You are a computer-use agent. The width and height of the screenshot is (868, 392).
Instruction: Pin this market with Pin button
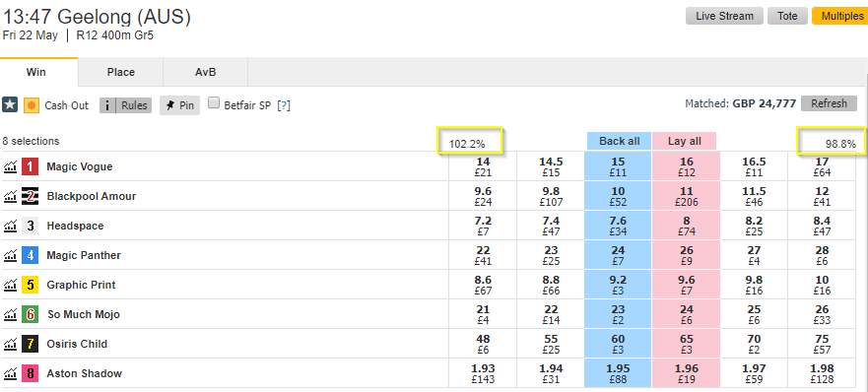(180, 105)
